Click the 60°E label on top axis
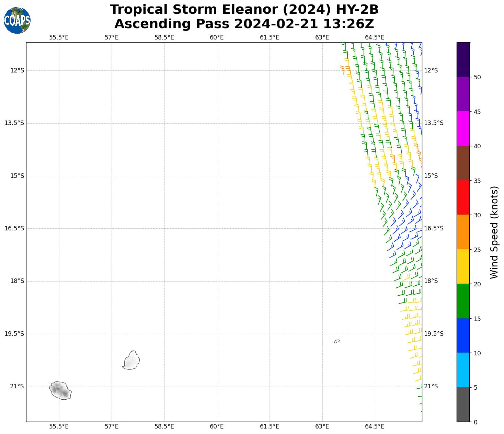The height and width of the screenshot is (434, 504). point(217,37)
